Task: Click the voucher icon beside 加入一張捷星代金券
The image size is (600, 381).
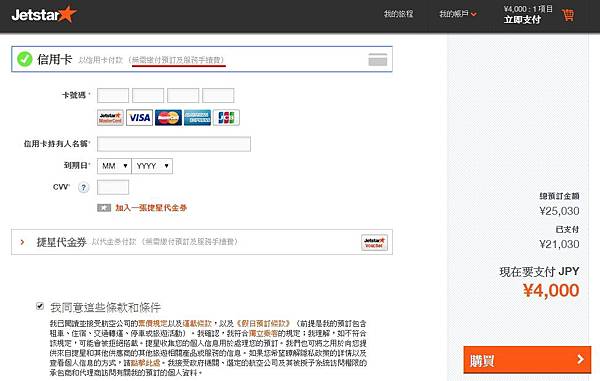Action: tap(104, 208)
